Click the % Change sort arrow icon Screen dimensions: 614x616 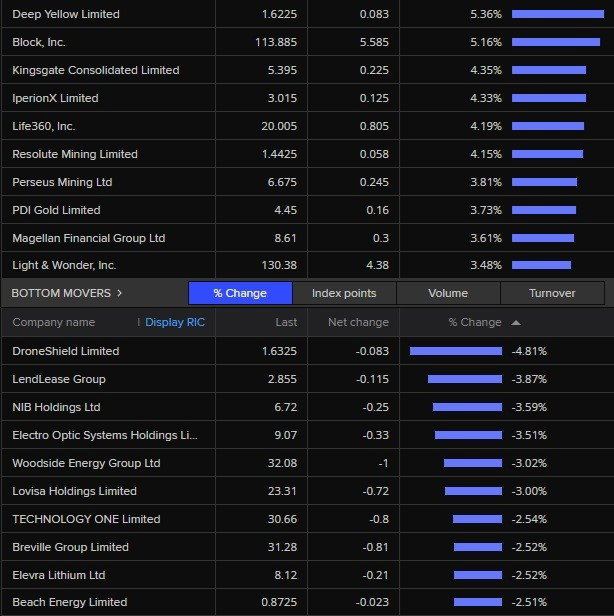[x=516, y=323]
